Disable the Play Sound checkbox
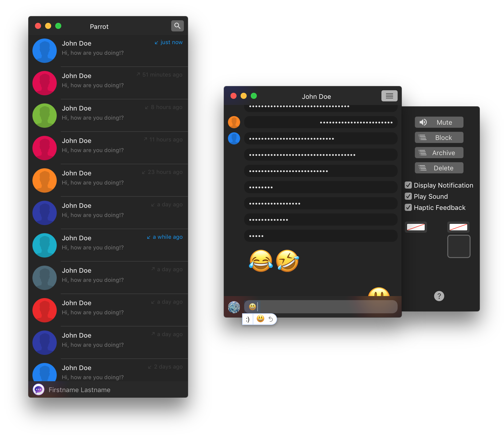The image size is (504, 438). click(408, 196)
